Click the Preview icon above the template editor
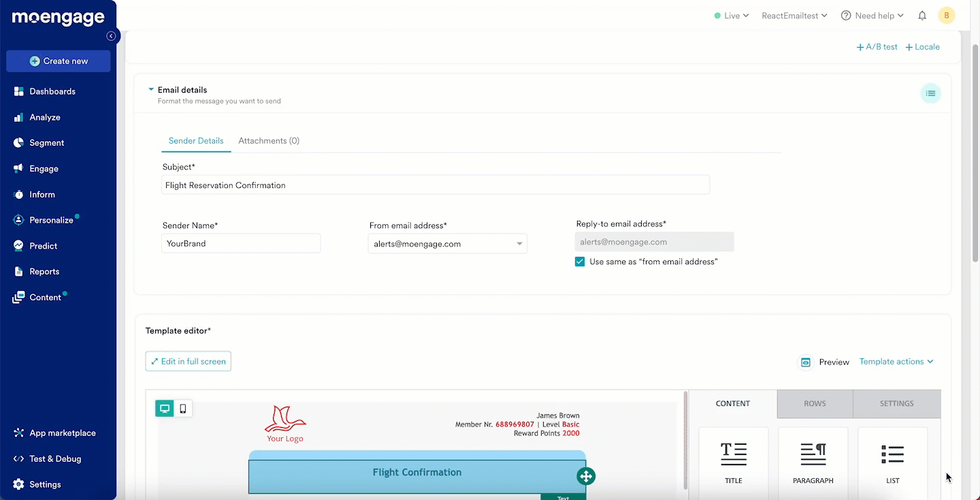The image size is (980, 500). point(806,362)
